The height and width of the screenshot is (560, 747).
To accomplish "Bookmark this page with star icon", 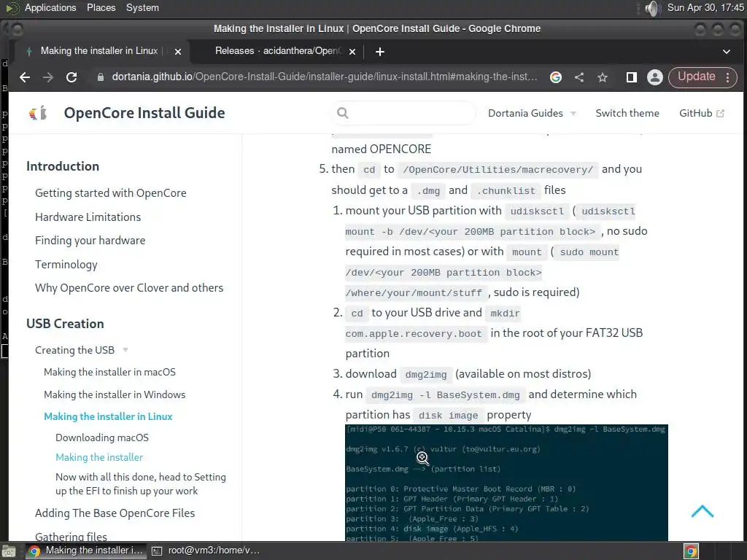I will click(x=603, y=77).
